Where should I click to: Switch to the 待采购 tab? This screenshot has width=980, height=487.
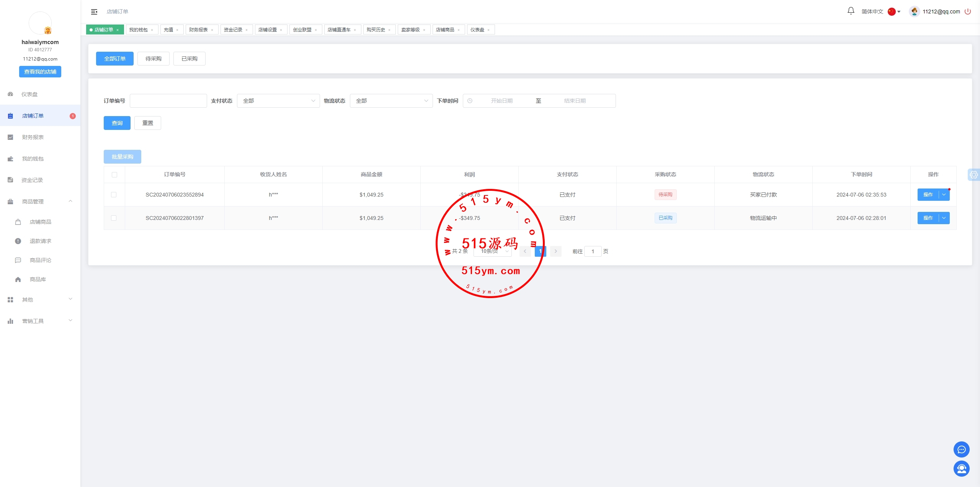(x=153, y=59)
